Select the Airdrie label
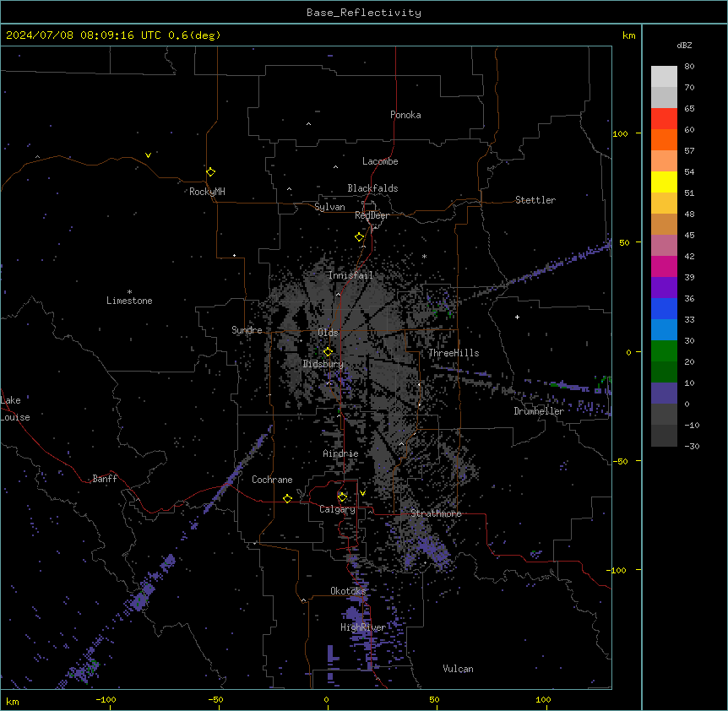Image resolution: width=728 pixels, height=711 pixels. [x=340, y=453]
